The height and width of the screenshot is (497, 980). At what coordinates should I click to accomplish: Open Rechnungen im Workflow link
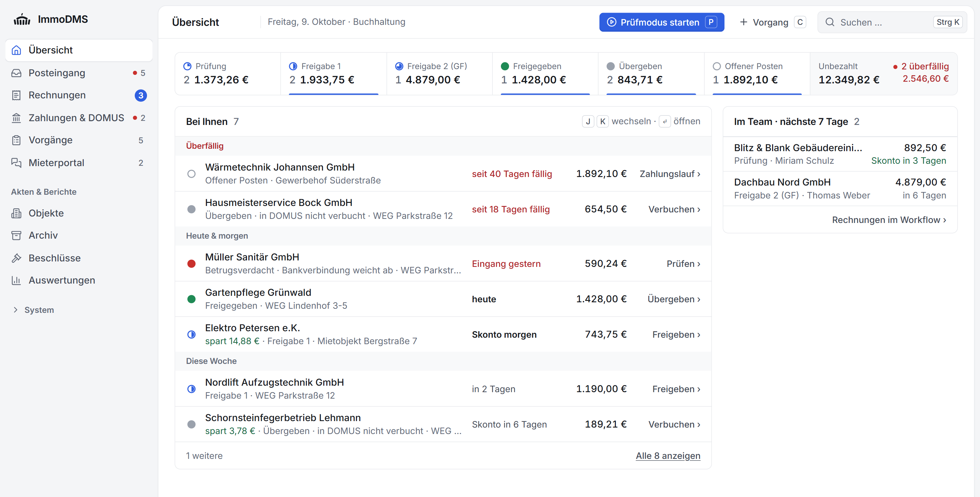tap(889, 220)
